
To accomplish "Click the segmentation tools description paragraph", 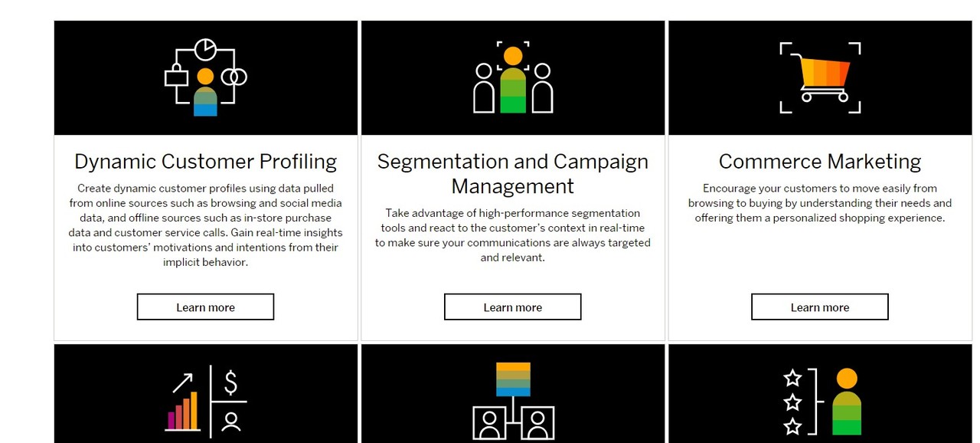I will (x=512, y=235).
